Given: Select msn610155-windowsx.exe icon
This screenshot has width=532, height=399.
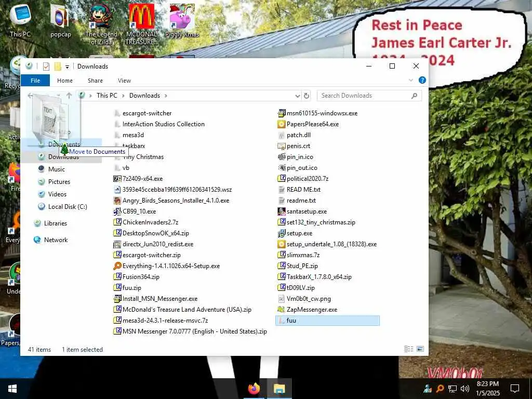Looking at the screenshot, I should [x=281, y=113].
